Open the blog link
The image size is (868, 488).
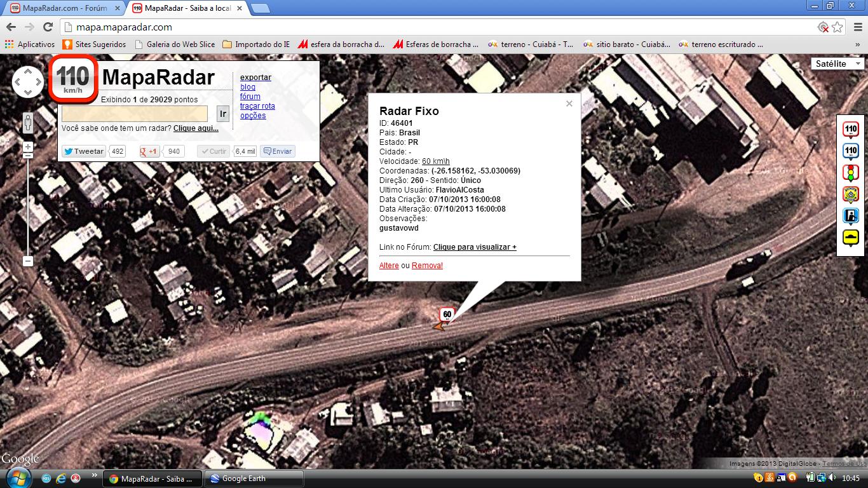(248, 87)
